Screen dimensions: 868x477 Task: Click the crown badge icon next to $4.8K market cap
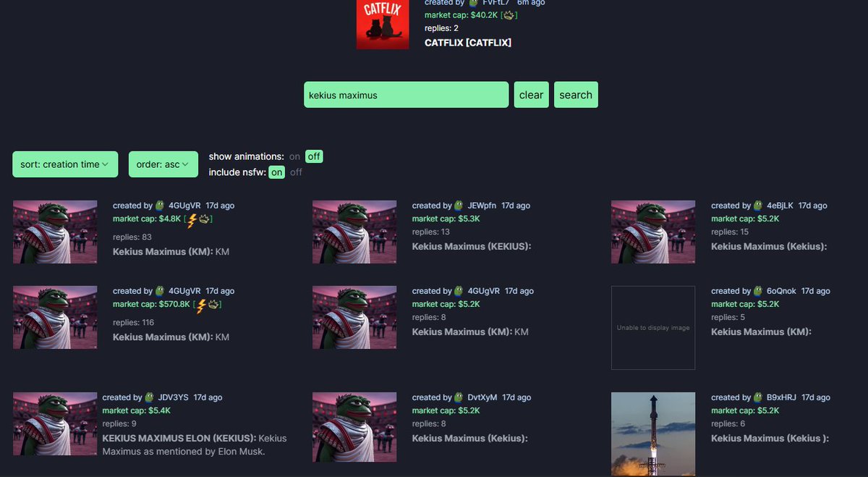point(203,219)
